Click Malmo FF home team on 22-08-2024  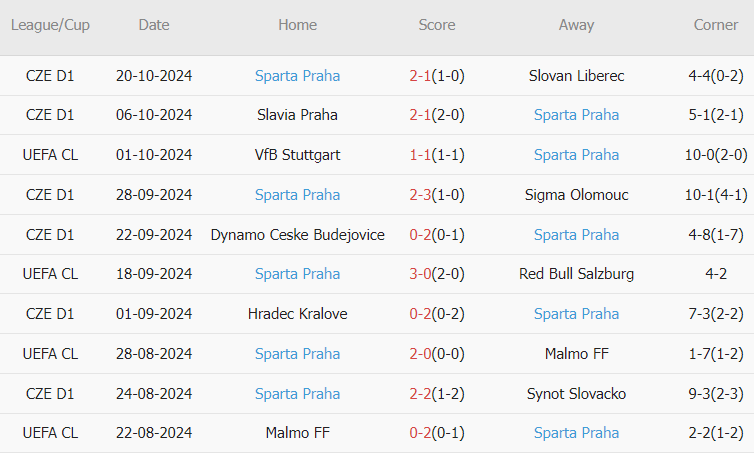297,433
